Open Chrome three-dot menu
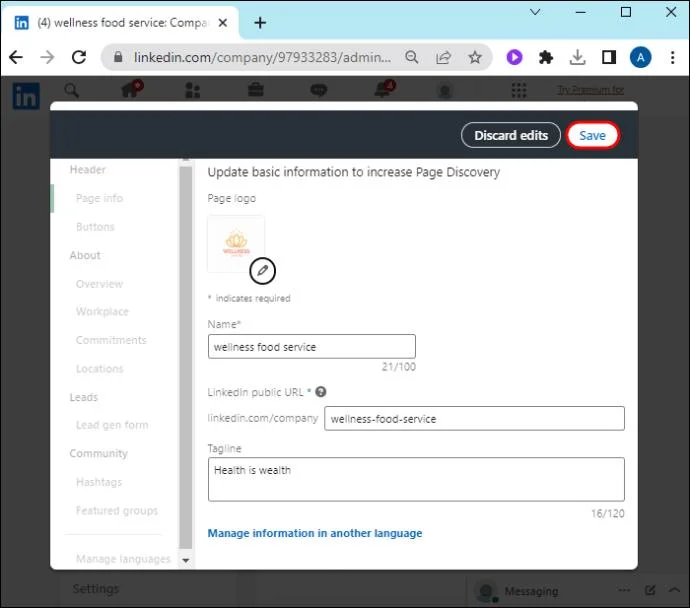 tap(672, 57)
